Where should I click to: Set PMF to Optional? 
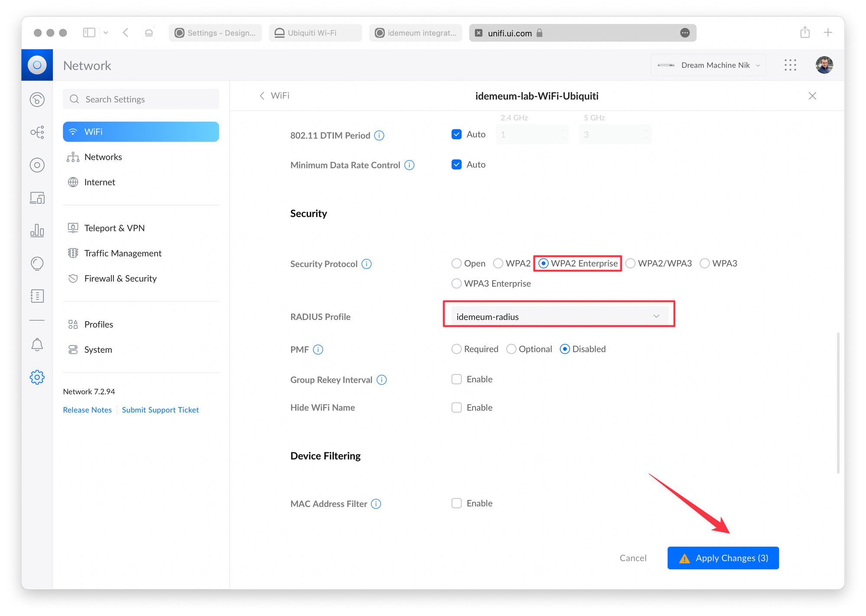point(511,349)
